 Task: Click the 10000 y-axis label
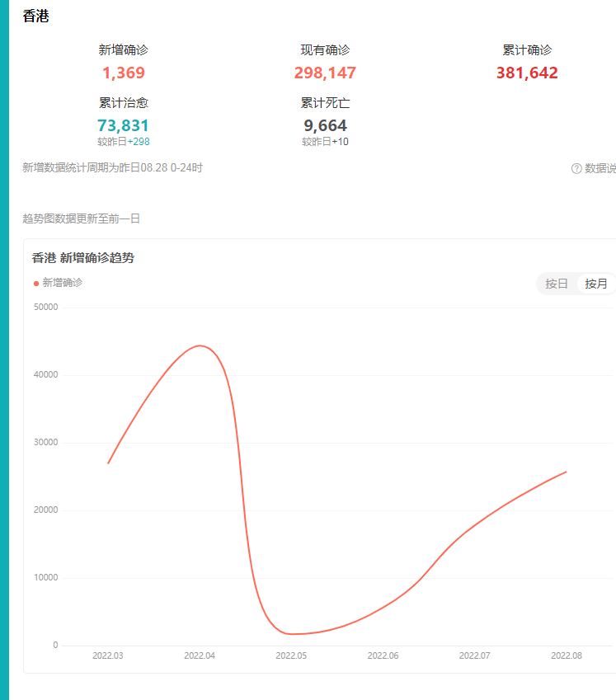[46, 577]
